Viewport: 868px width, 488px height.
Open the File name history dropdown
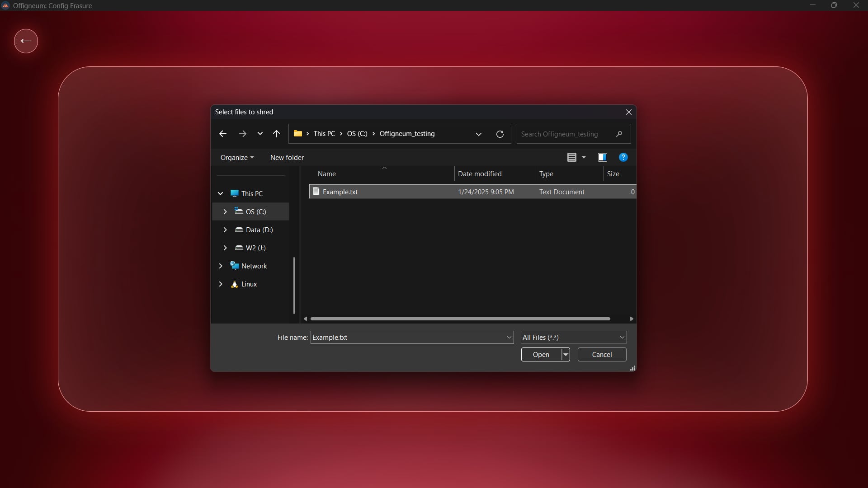point(509,338)
